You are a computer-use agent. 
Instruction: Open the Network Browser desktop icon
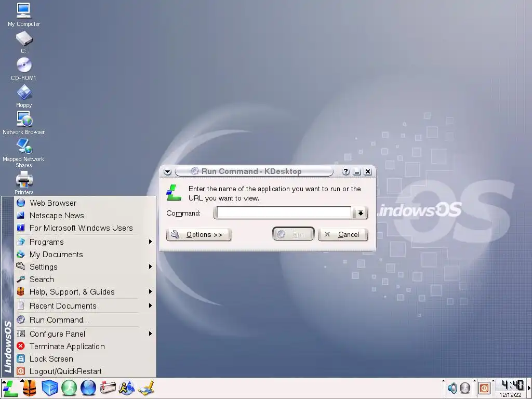[x=24, y=123]
